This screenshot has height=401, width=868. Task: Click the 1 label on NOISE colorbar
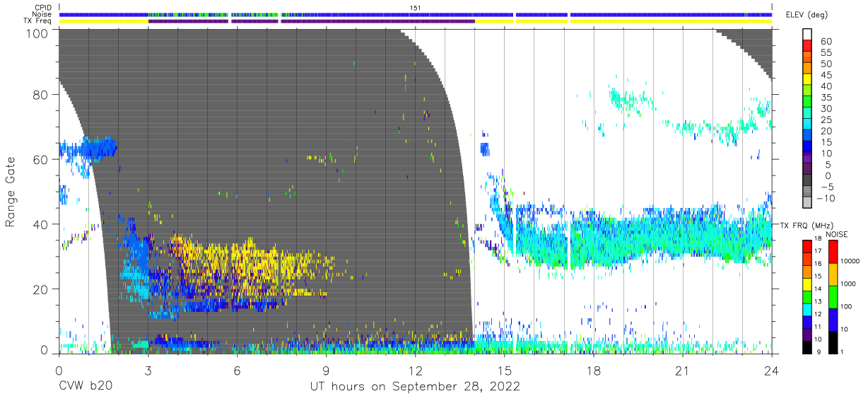point(840,351)
